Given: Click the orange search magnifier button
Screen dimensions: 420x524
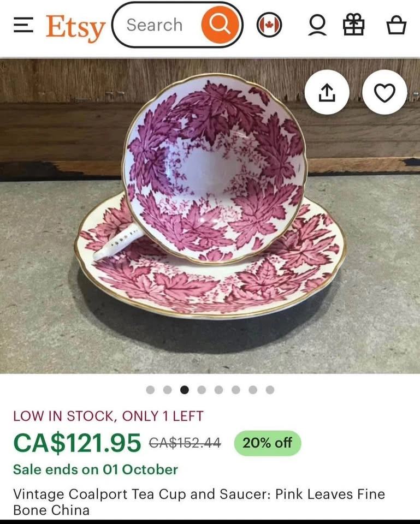Looking at the screenshot, I should [x=220, y=25].
